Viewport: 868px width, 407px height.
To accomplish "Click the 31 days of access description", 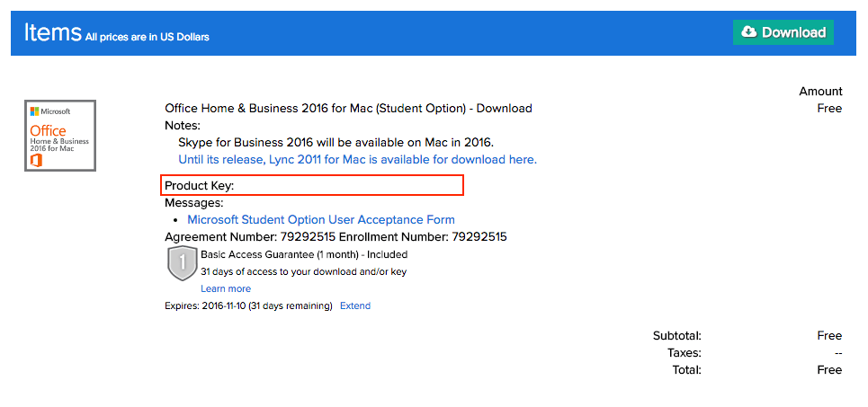I will (304, 272).
